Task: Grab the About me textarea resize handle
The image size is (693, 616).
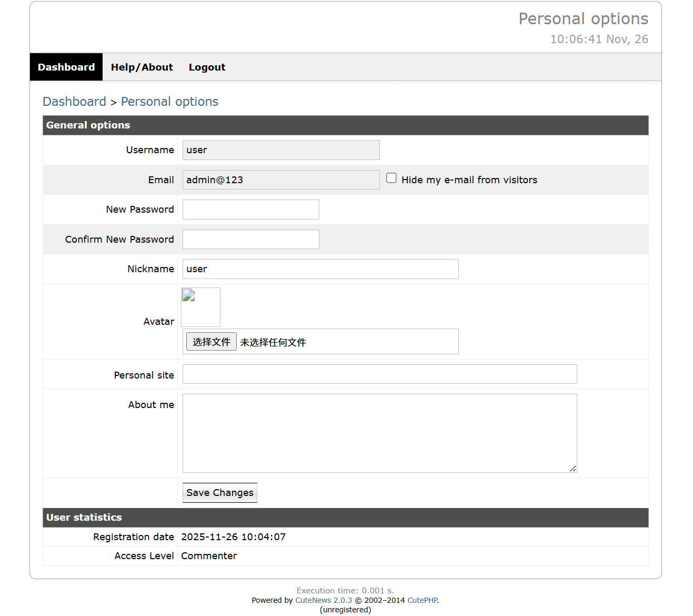Action: [x=573, y=469]
